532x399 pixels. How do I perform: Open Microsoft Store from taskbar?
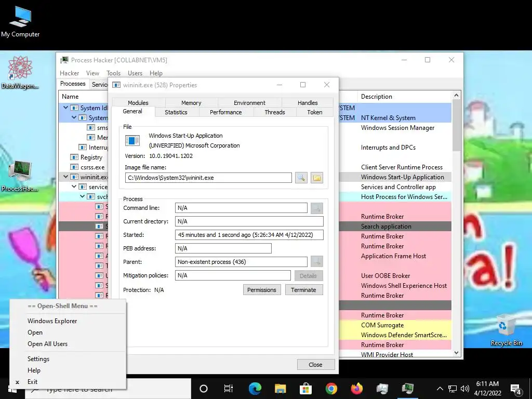[305, 389]
